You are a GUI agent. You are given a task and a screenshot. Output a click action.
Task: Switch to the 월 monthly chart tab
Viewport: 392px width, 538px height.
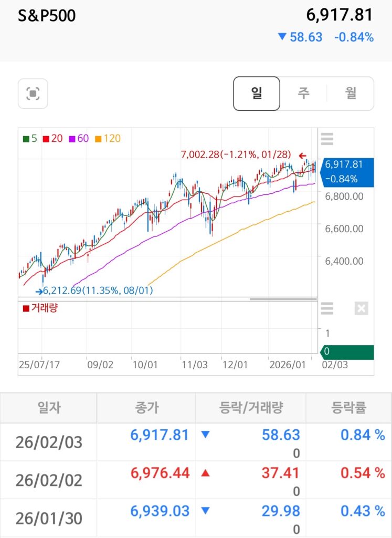(x=351, y=94)
